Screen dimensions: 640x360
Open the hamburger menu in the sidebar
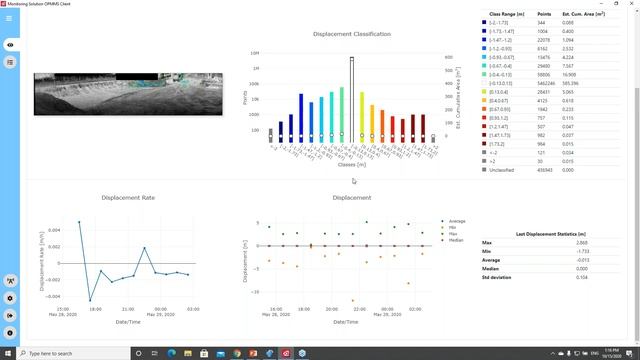9,18
